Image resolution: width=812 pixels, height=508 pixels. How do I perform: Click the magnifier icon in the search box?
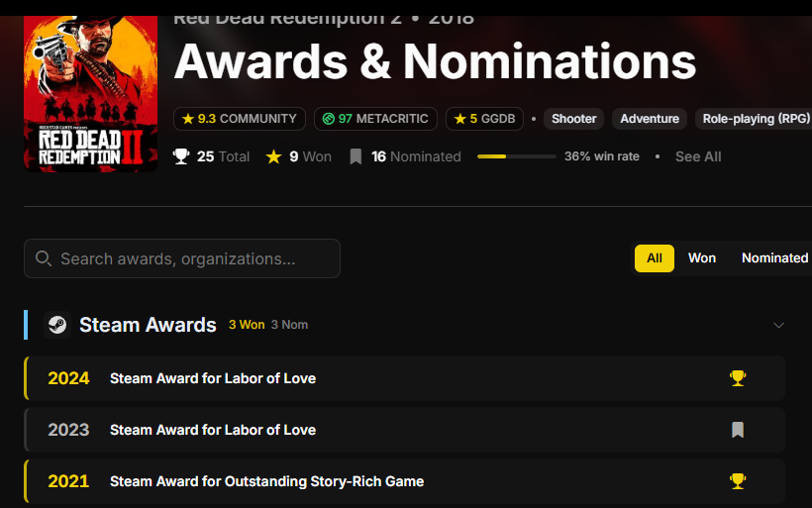click(x=44, y=258)
